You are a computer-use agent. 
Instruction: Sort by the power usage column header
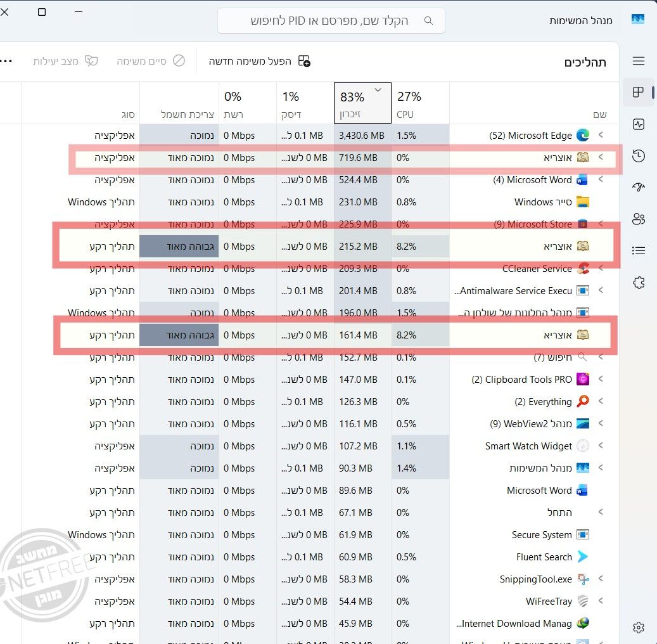(179, 103)
